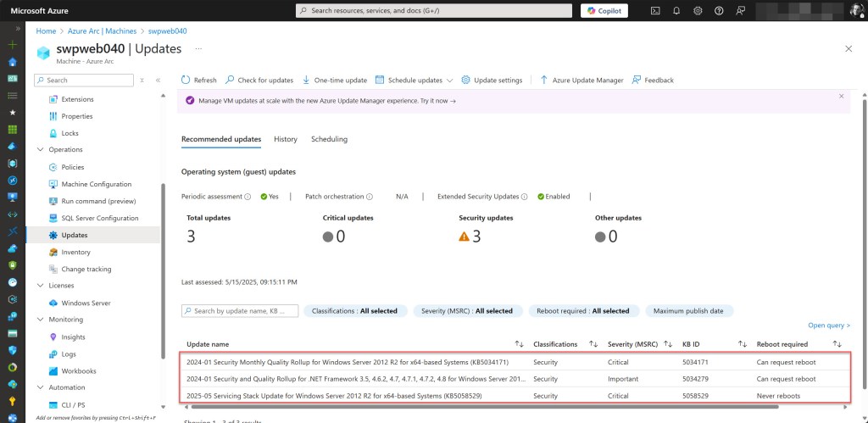Viewport: 868px width, 423px height.
Task: Open portal settings gear icon
Action: (698, 11)
